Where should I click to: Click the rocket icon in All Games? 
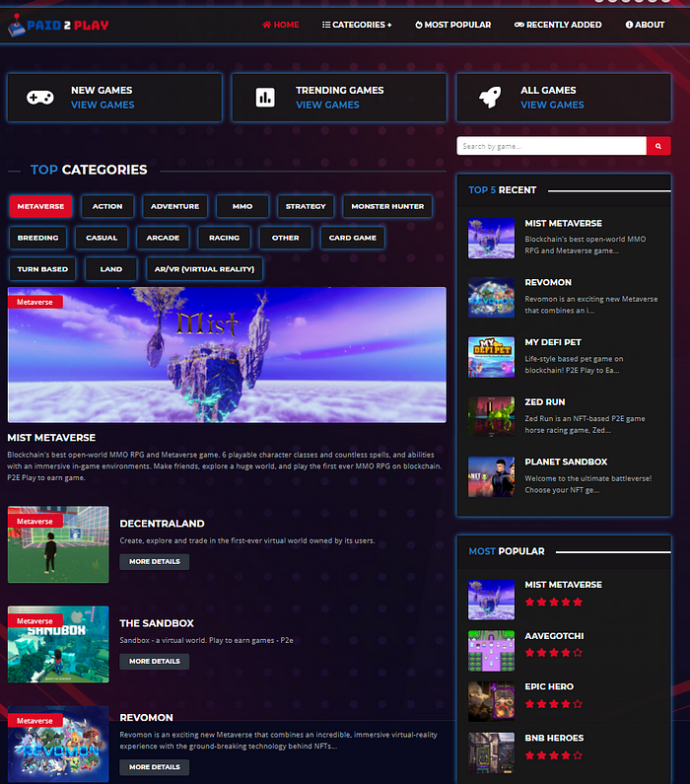pyautogui.click(x=490, y=97)
